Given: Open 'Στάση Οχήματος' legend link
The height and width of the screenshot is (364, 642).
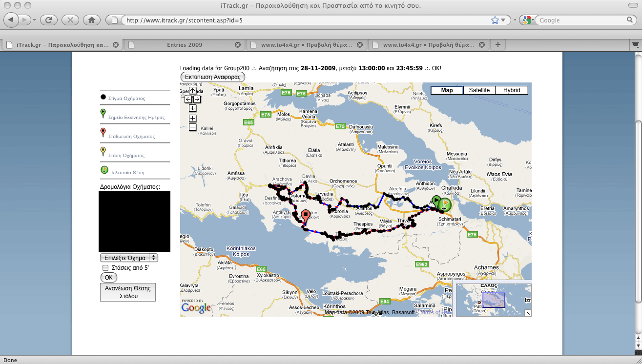Looking at the screenshot, I should click(126, 156).
